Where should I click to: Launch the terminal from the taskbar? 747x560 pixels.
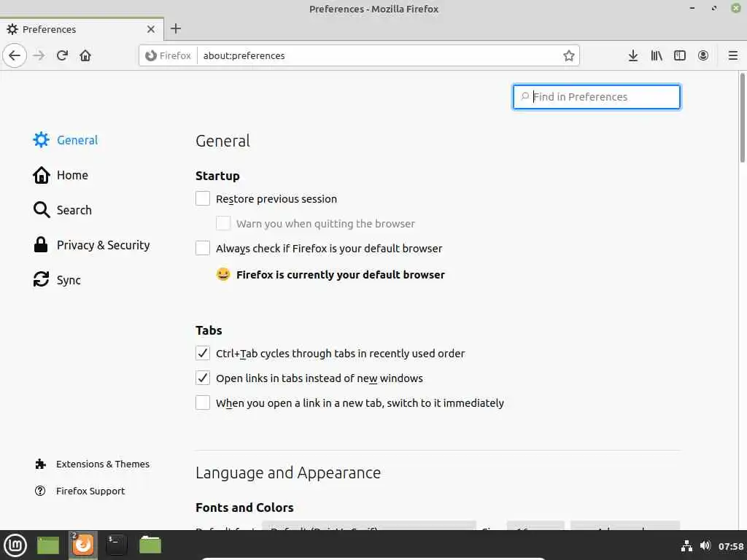point(116,545)
